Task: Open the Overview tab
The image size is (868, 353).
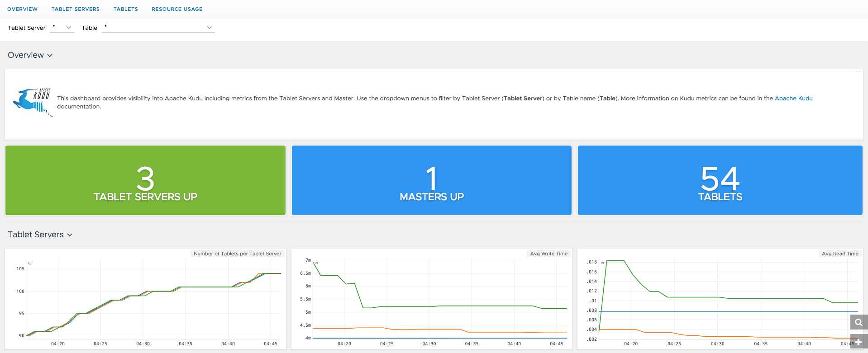Action: pos(22,9)
